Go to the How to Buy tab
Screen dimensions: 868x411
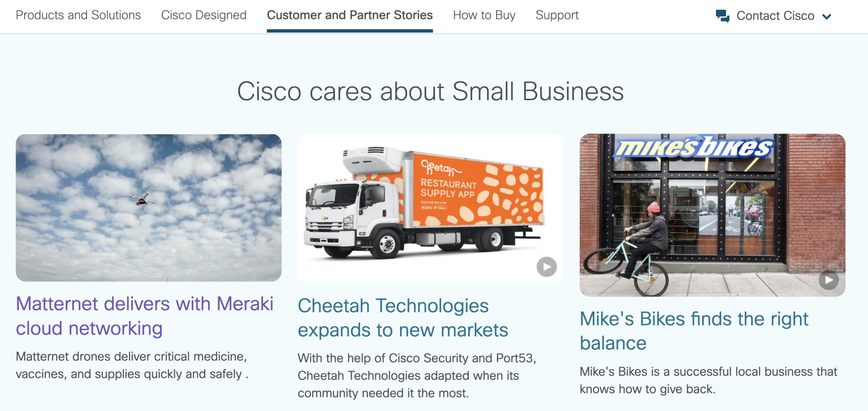pos(484,15)
